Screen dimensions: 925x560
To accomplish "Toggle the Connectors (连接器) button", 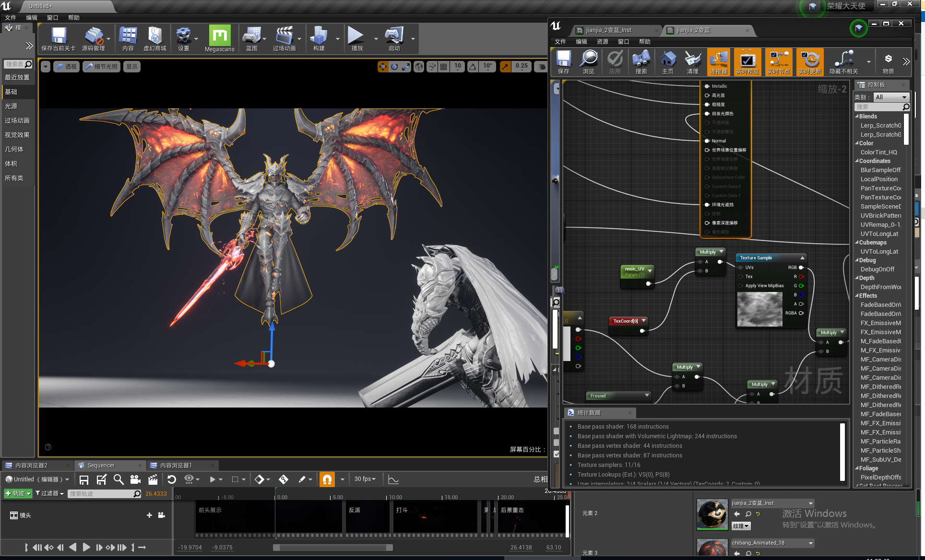I will pyautogui.click(x=718, y=62).
